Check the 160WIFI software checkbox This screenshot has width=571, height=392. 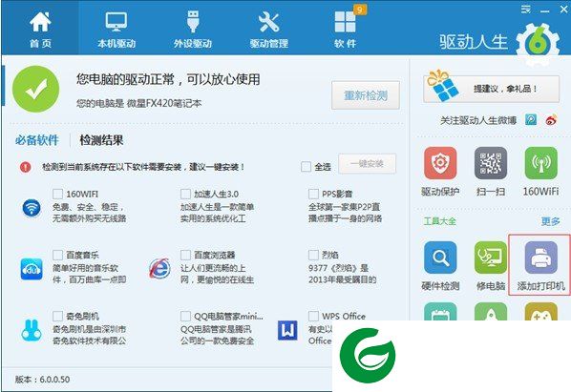[x=57, y=194]
